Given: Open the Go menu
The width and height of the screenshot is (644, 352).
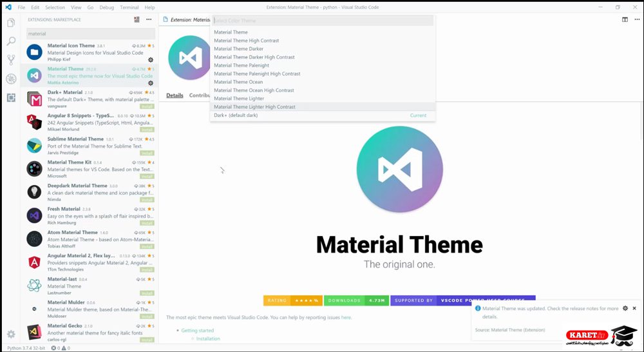Looking at the screenshot, I should (90, 7).
